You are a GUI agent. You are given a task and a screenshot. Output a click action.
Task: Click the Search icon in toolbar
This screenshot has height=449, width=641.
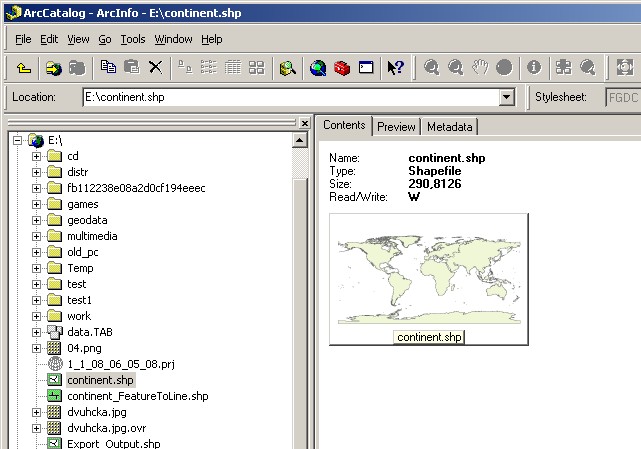coord(288,68)
